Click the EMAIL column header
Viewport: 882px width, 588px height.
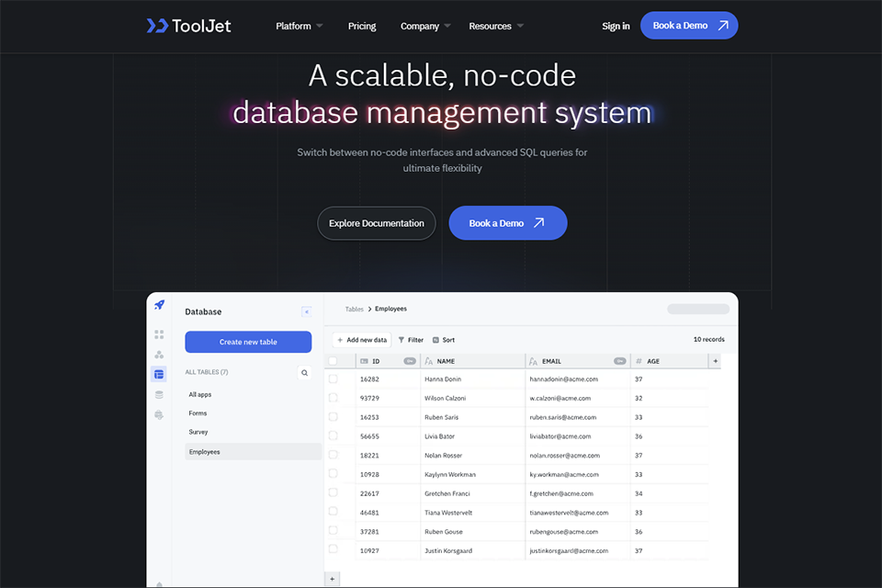click(578, 361)
